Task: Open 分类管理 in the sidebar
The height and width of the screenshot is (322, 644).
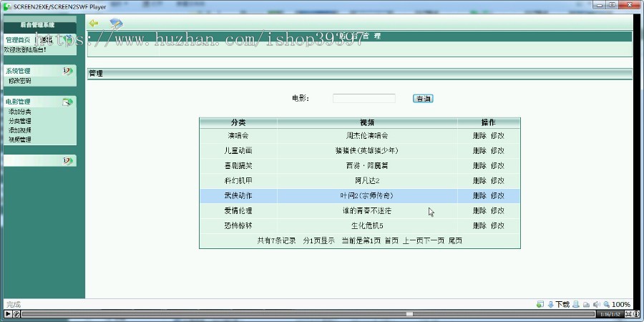Action: click(20, 121)
